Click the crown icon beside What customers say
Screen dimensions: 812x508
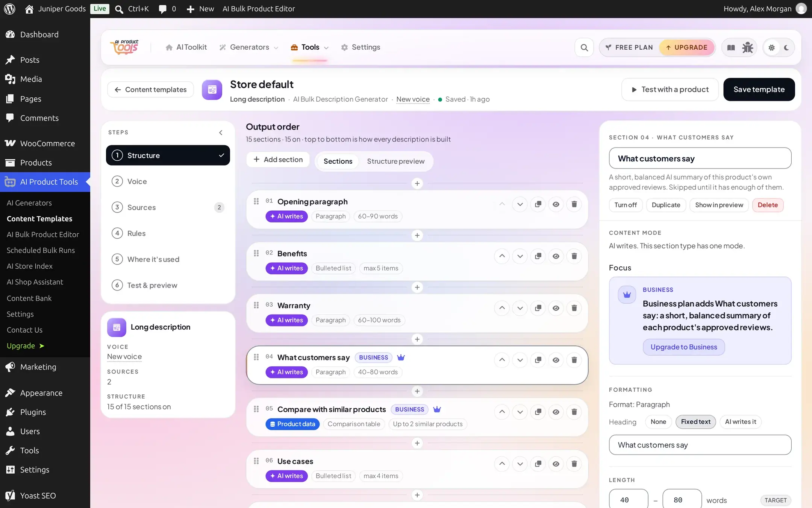[401, 357]
